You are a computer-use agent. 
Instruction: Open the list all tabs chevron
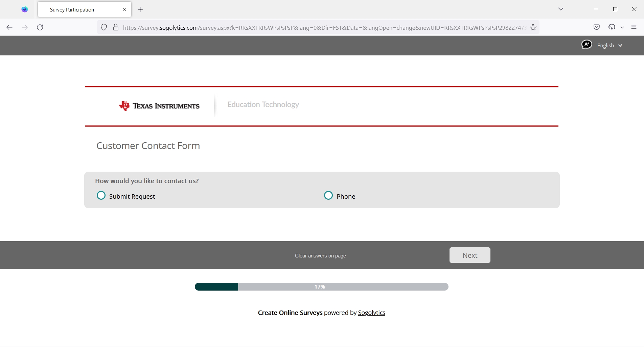click(561, 9)
